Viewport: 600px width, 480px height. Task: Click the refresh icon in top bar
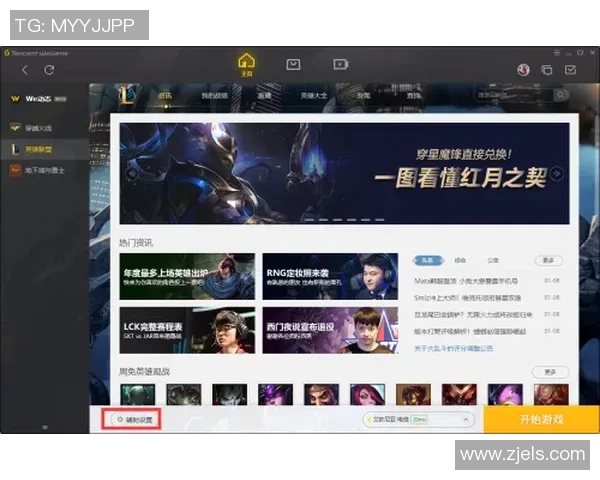[49, 70]
